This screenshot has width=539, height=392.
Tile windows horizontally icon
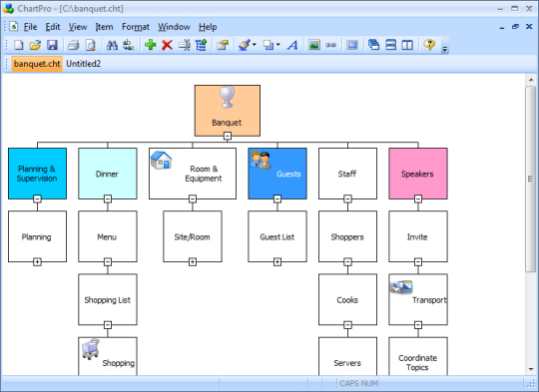(391, 45)
